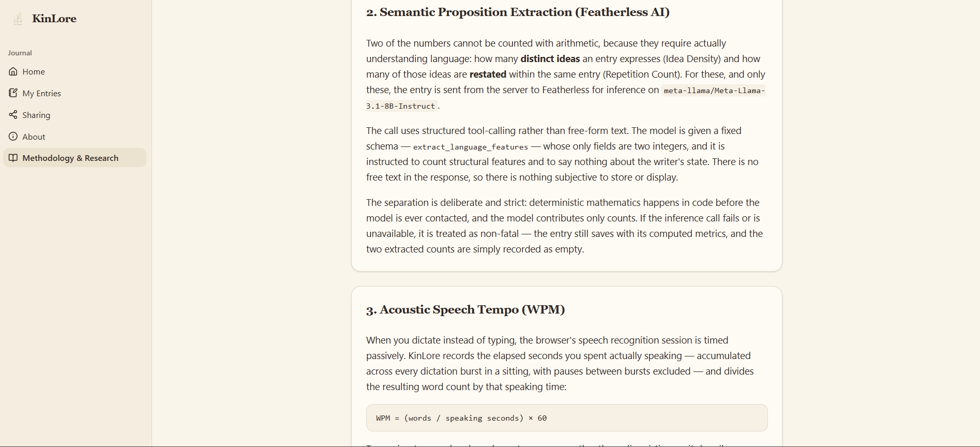Image resolution: width=980 pixels, height=447 pixels.
Task: Click the Methodology open-book icon
Action: point(13,158)
